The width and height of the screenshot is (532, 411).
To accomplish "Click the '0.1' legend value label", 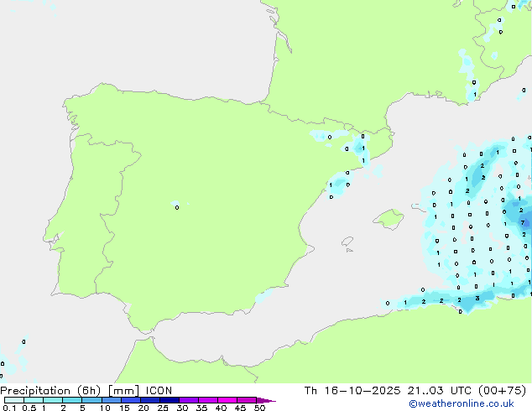I will pyautogui.click(x=9, y=408).
